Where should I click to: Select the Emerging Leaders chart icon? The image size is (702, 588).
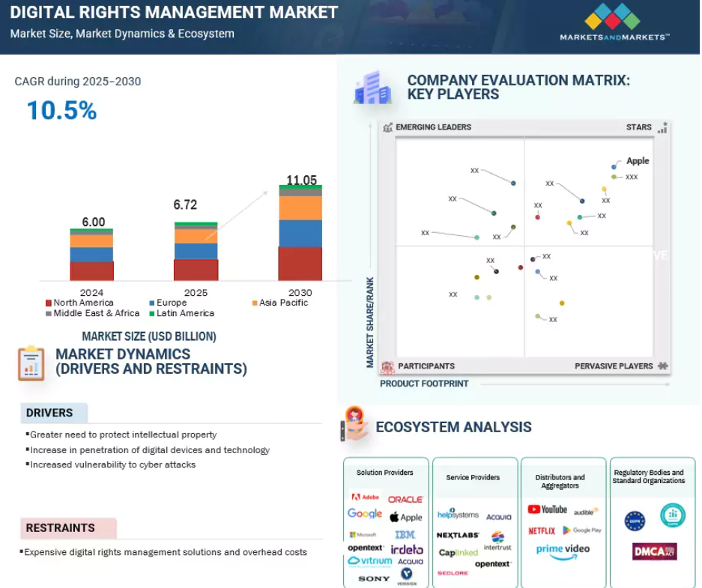[x=388, y=127]
